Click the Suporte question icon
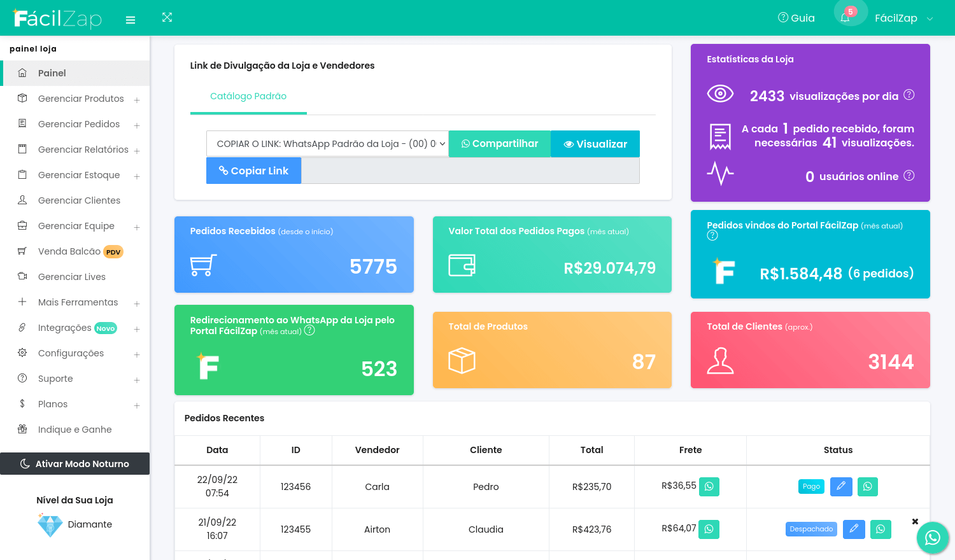The height and width of the screenshot is (560, 955). click(22, 378)
